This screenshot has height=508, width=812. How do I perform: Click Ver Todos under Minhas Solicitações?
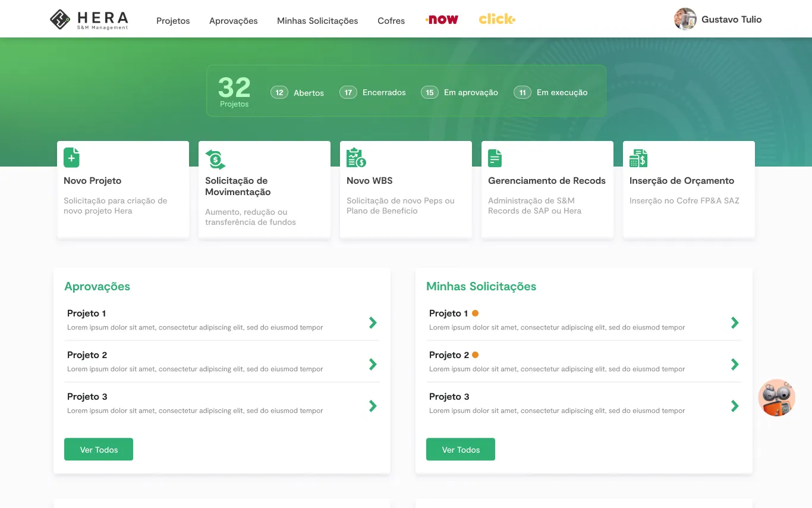[461, 450]
